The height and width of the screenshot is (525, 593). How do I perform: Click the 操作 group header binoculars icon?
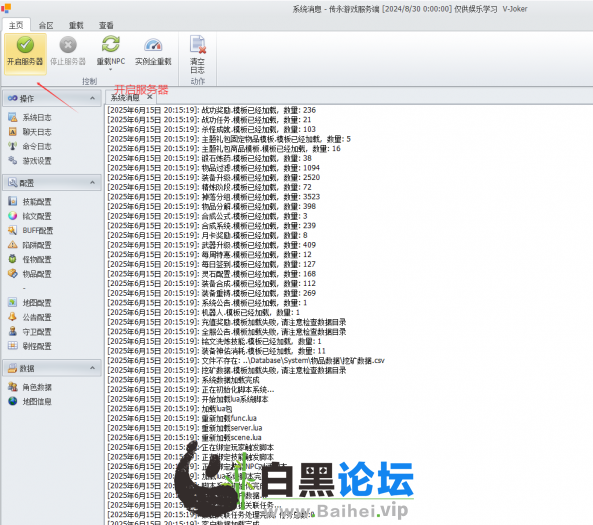[x=12, y=98]
